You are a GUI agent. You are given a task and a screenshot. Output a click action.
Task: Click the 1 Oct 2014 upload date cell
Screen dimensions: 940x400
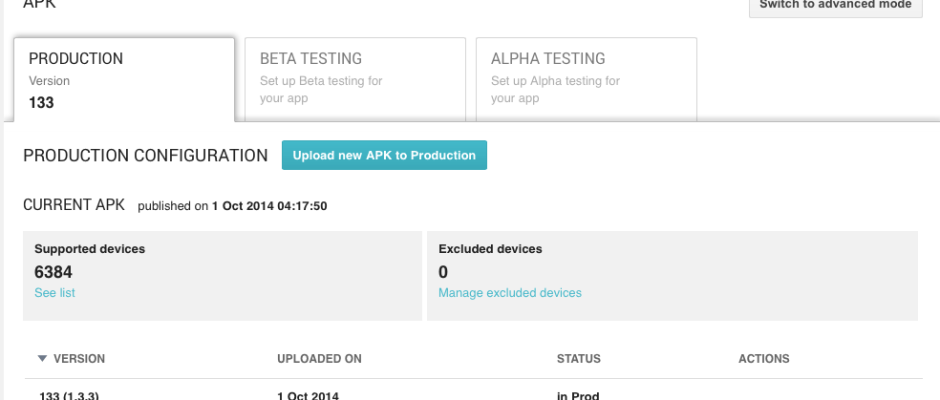(x=308, y=395)
